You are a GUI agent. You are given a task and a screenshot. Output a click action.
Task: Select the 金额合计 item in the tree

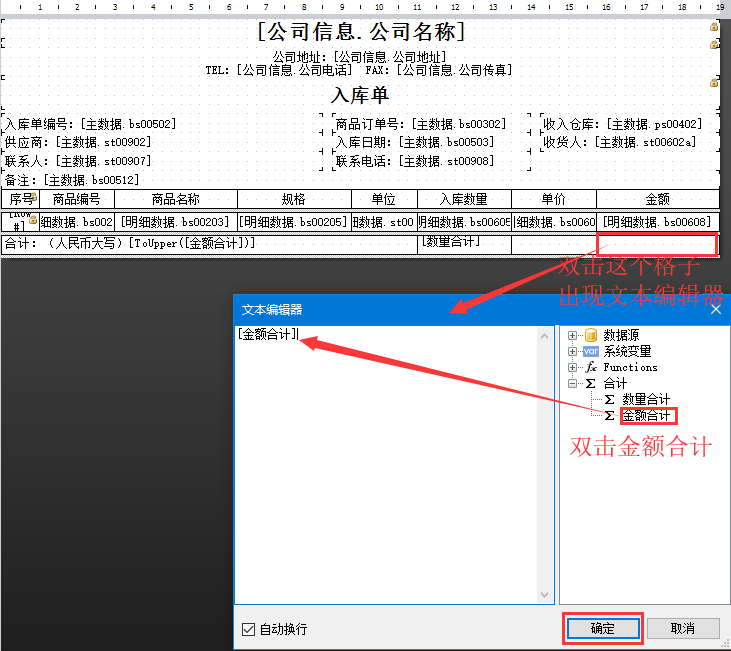click(647, 415)
